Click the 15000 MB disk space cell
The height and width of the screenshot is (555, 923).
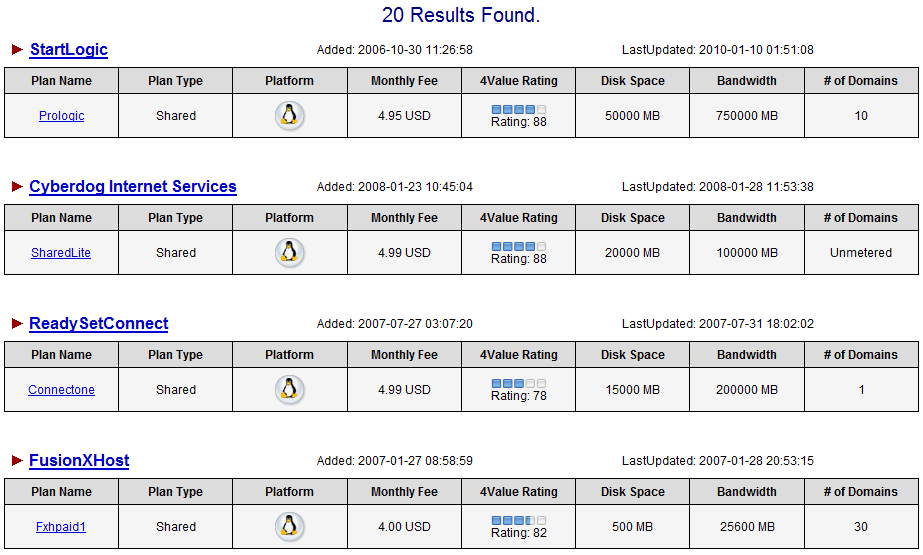coord(632,390)
